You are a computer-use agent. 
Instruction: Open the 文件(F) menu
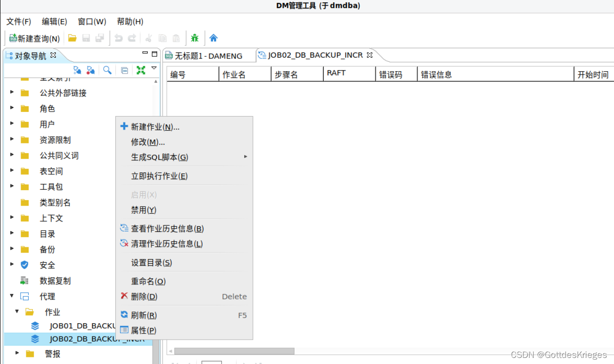tap(19, 22)
